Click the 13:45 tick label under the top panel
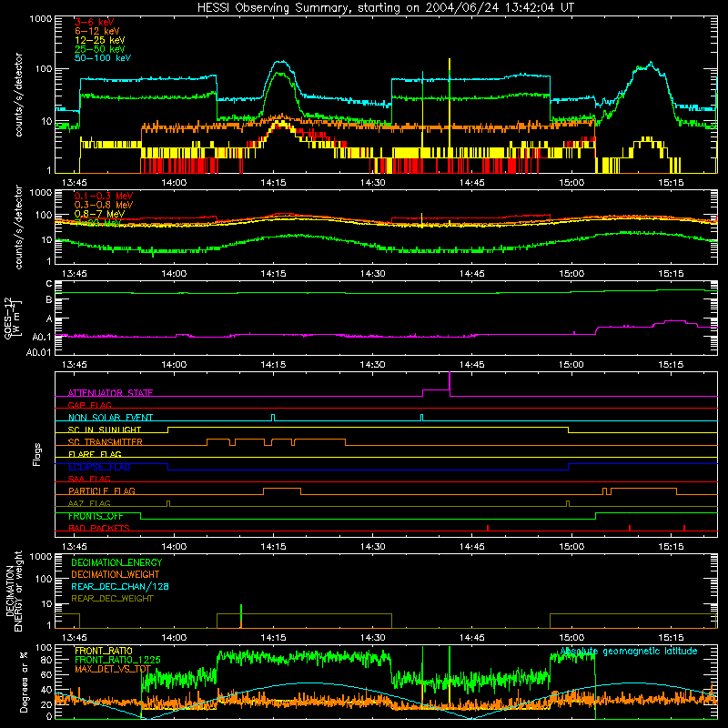This screenshot has width=728, height=728. [x=75, y=183]
